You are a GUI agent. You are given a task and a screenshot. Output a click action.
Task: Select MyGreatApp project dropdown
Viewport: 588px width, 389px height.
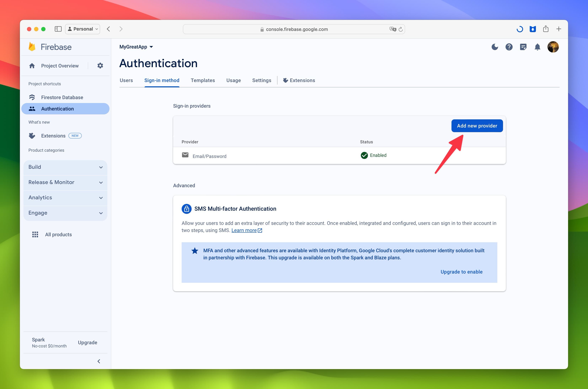(136, 47)
